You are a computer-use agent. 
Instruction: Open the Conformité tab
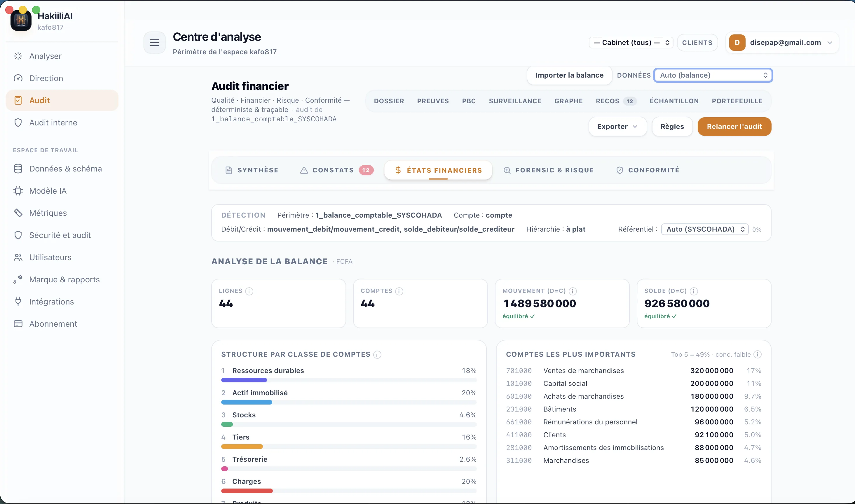[648, 170]
